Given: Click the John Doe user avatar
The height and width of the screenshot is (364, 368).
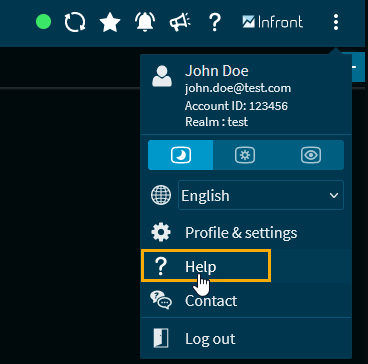Looking at the screenshot, I should 162,76.
